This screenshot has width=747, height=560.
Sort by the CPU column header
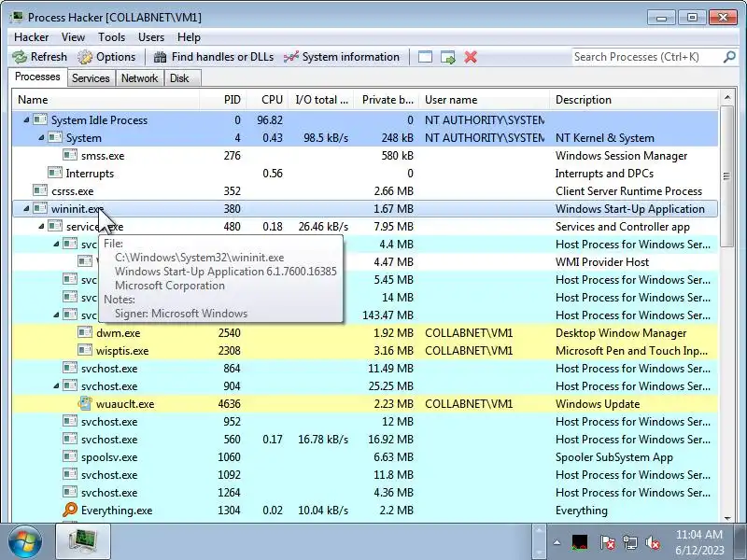(x=267, y=100)
